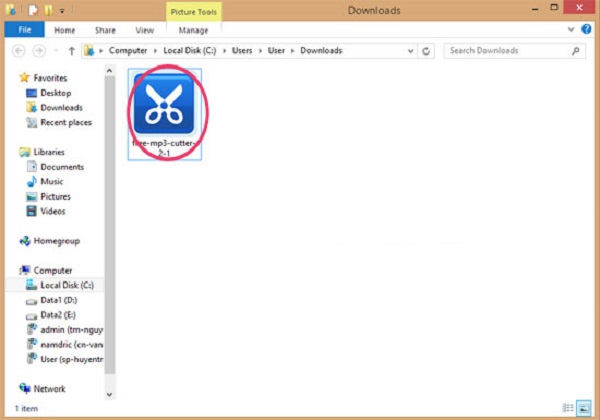Image resolution: width=600 pixels, height=420 pixels.
Task: Open the Quick Access Toolbar customize dropdown
Action: click(x=62, y=11)
